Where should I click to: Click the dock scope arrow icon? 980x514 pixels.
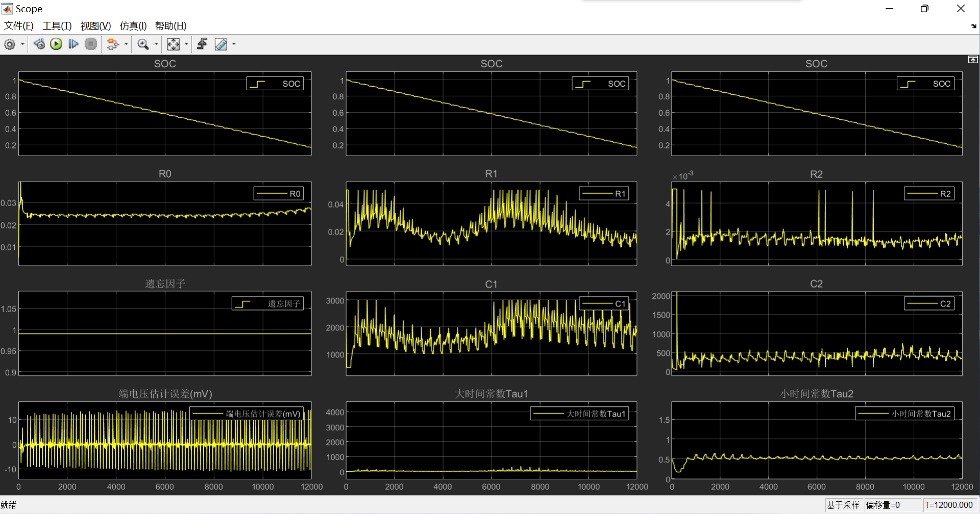click(973, 26)
